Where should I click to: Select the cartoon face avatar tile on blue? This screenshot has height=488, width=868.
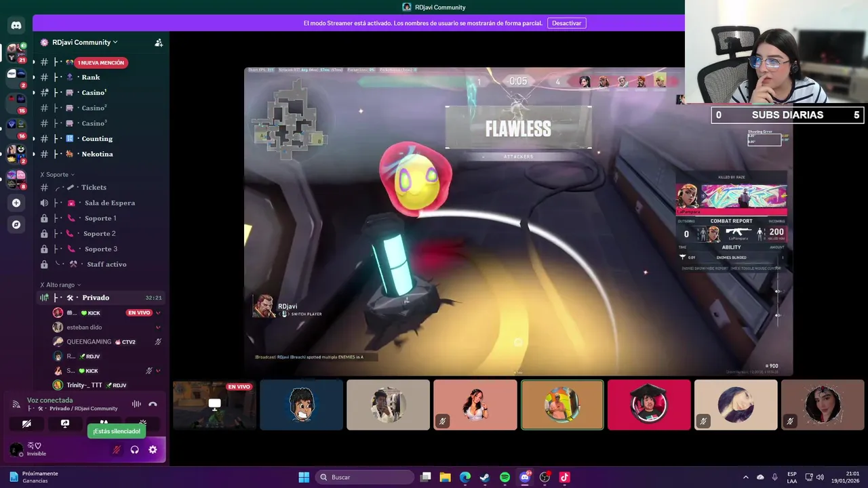(301, 405)
